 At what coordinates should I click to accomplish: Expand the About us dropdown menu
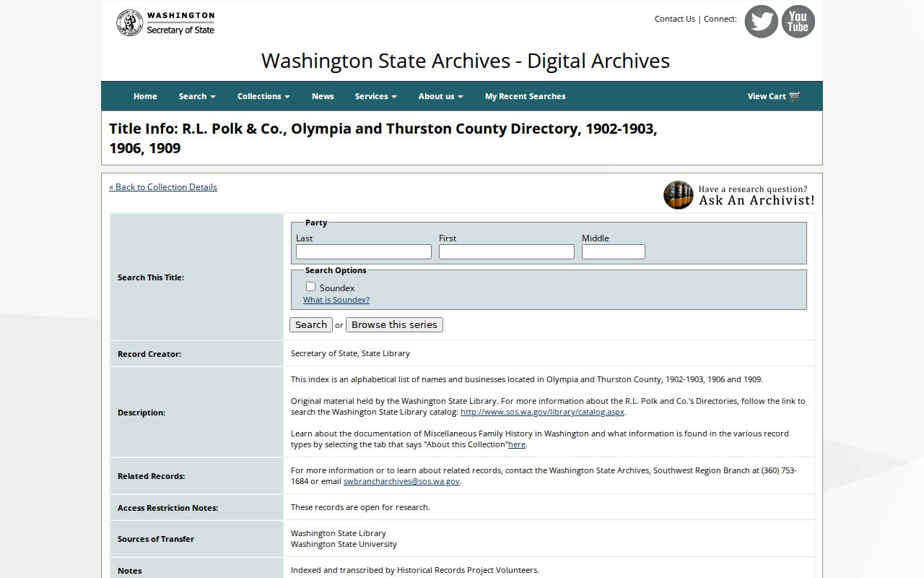point(440,96)
